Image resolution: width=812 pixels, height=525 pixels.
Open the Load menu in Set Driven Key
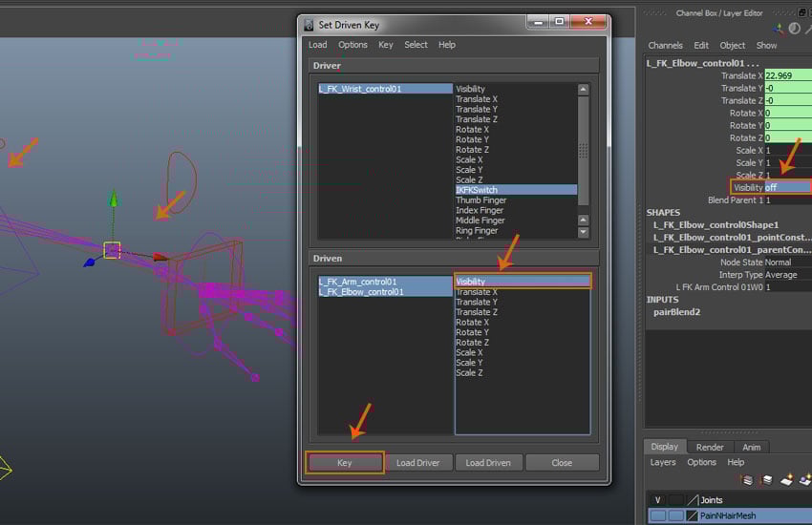point(317,45)
